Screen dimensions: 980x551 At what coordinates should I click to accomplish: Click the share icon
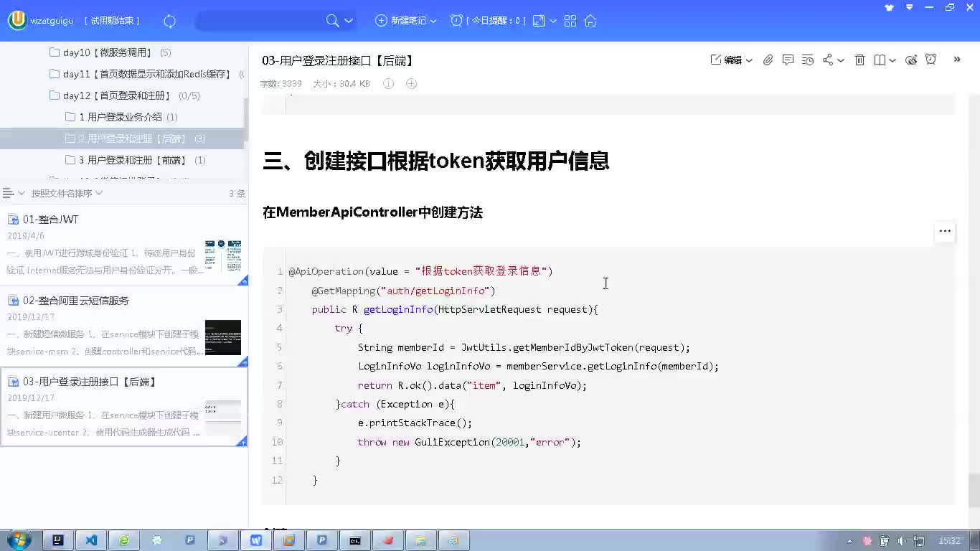click(827, 60)
